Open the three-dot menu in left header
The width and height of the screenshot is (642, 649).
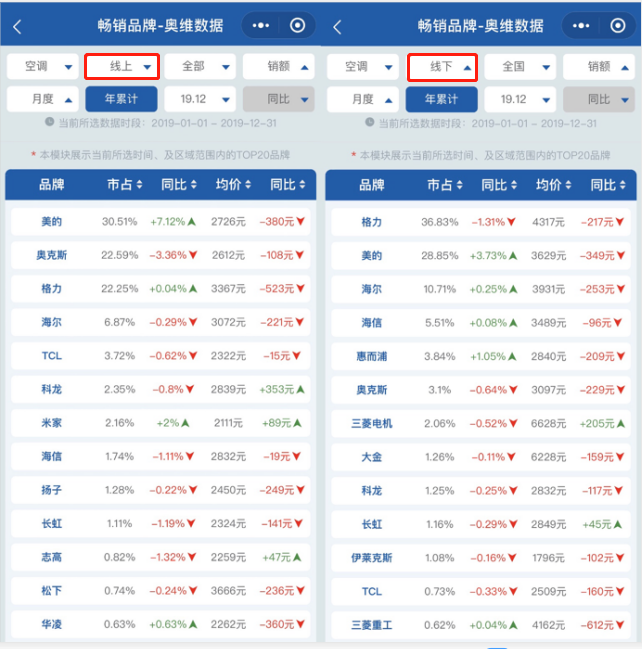pyautogui.click(x=263, y=26)
